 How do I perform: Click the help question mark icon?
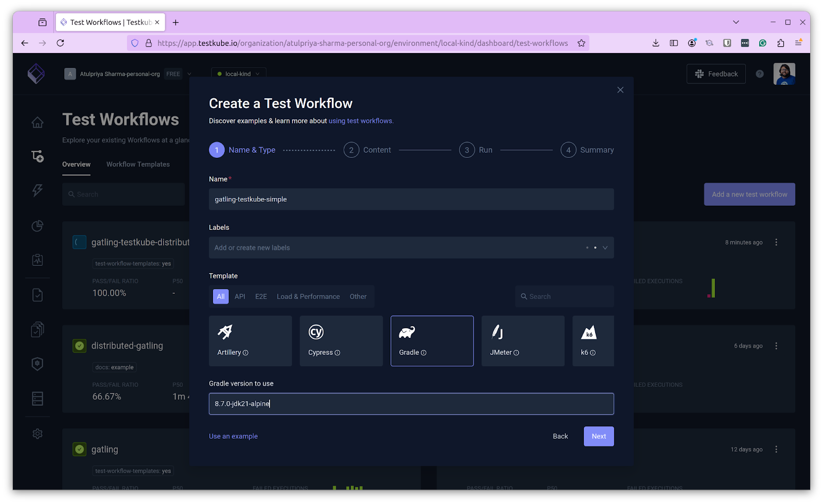tap(760, 74)
